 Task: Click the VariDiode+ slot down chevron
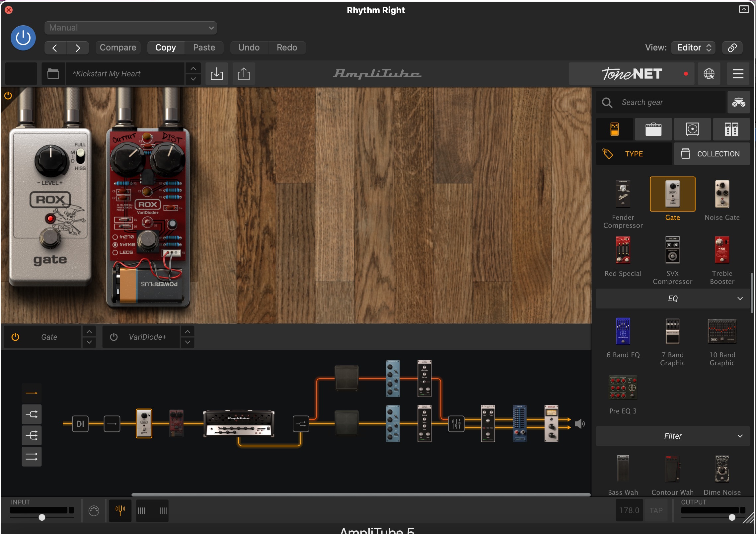click(188, 342)
